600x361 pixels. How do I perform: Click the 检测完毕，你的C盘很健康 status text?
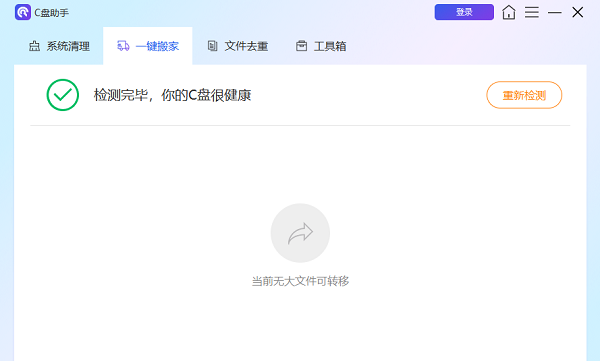[x=172, y=95]
